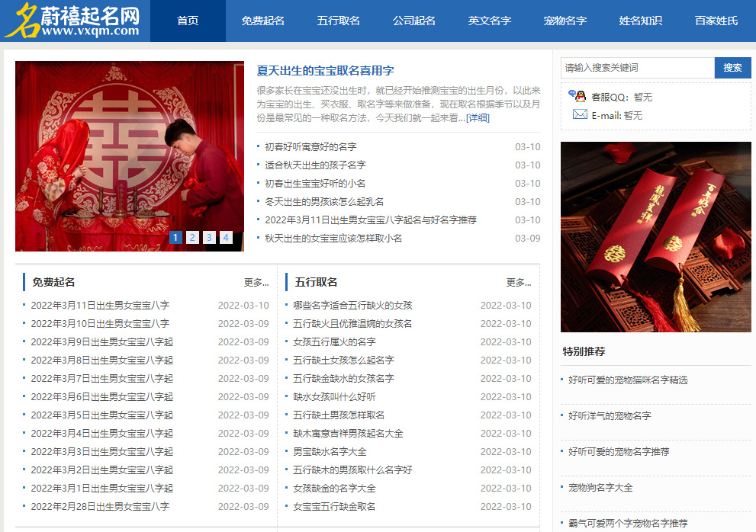Click the 蔚禧起名网 site logo
The height and width of the screenshot is (532, 756).
point(72,21)
